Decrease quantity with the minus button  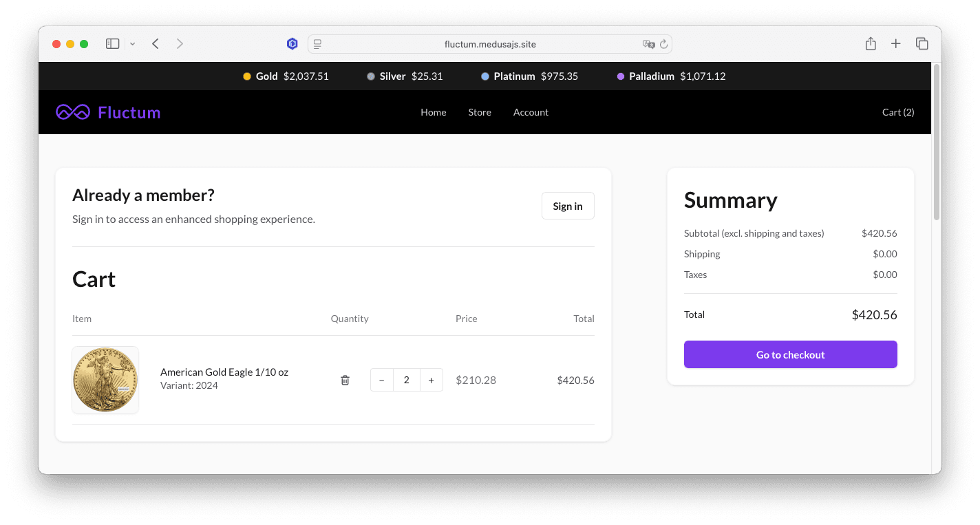pyautogui.click(x=382, y=380)
